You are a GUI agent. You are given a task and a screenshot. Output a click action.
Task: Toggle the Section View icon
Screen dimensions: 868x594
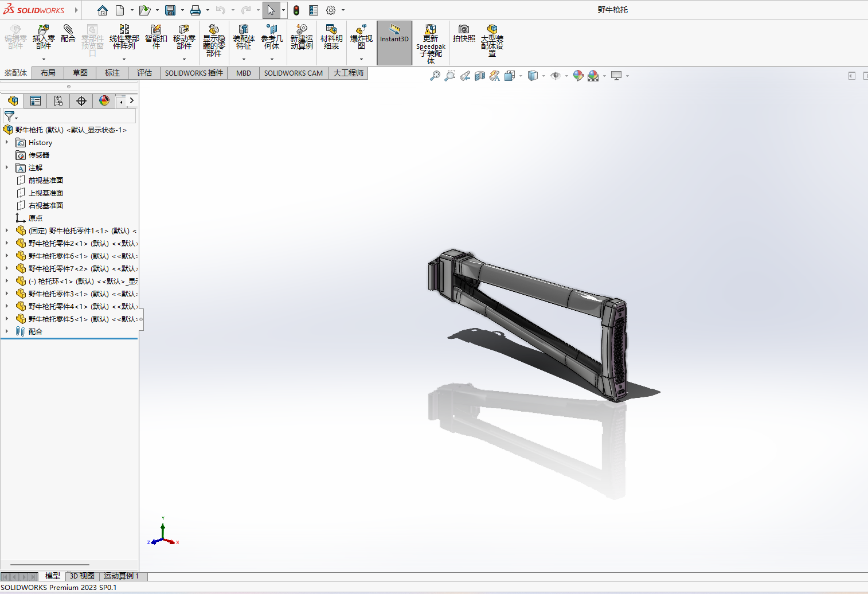pos(480,76)
